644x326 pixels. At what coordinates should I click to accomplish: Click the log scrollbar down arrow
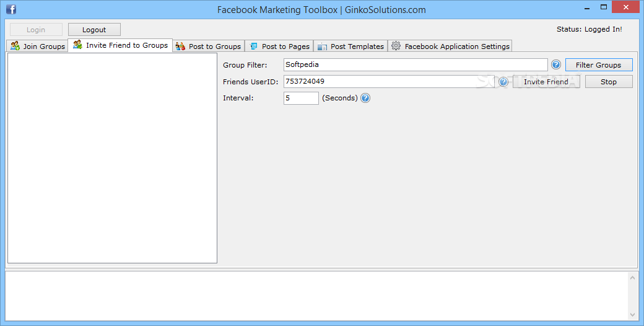(632, 315)
